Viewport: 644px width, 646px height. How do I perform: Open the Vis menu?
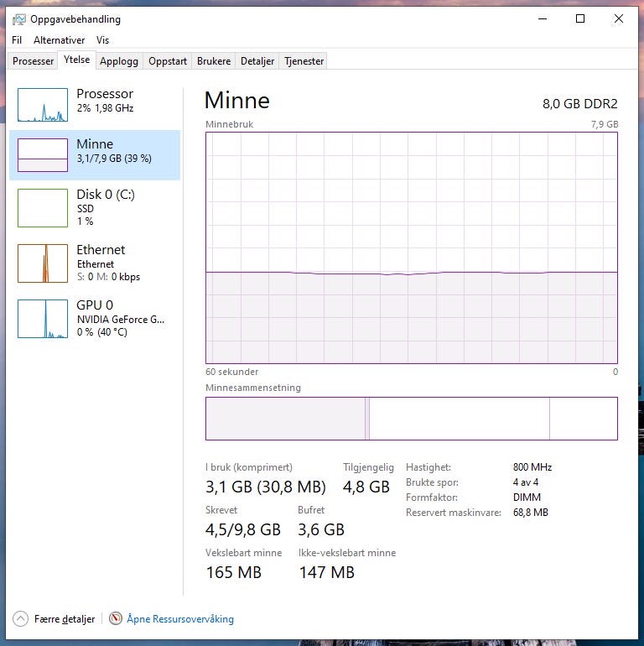tap(102, 40)
